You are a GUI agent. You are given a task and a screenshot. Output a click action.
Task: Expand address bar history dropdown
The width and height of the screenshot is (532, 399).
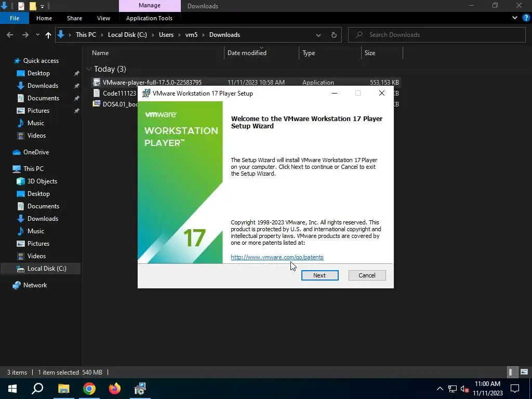pyautogui.click(x=318, y=35)
